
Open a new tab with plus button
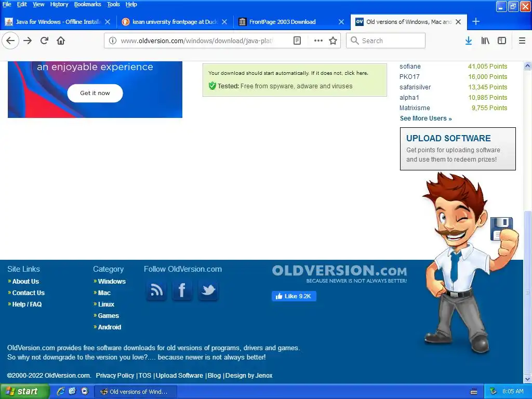click(476, 21)
